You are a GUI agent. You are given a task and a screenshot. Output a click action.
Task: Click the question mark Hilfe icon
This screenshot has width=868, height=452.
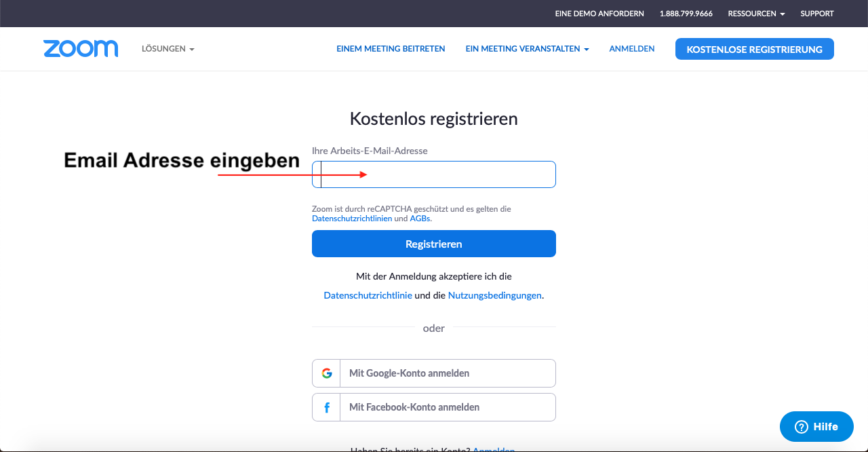click(801, 427)
